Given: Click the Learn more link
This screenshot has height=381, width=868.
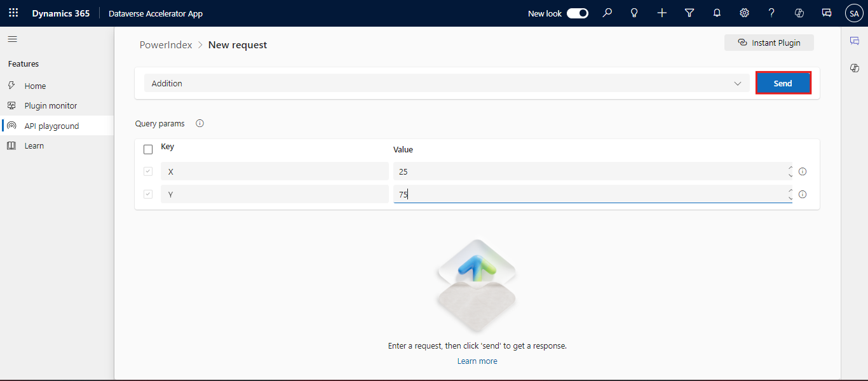Looking at the screenshot, I should point(477,361).
